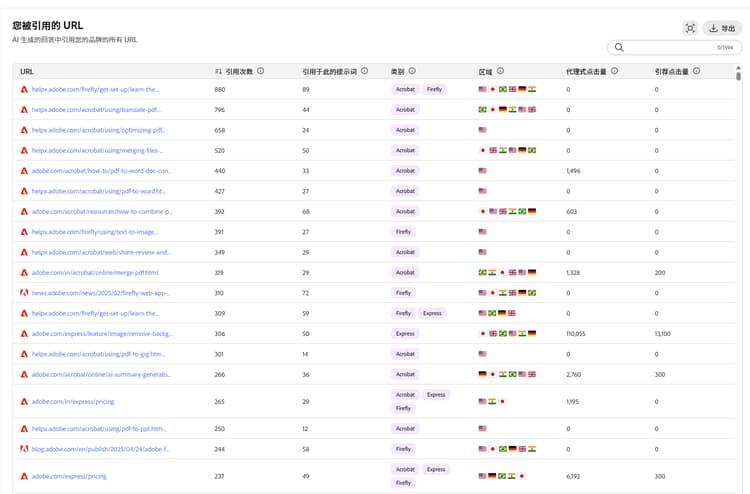750x494 pixels.
Task: Click the Express tag in remove-background row
Action: pos(404,333)
